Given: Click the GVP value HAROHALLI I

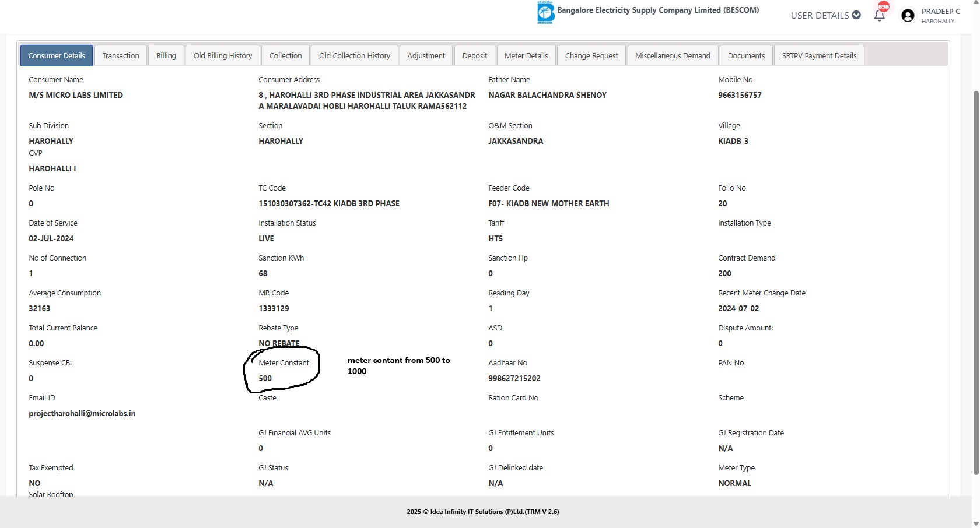Looking at the screenshot, I should tap(52, 168).
